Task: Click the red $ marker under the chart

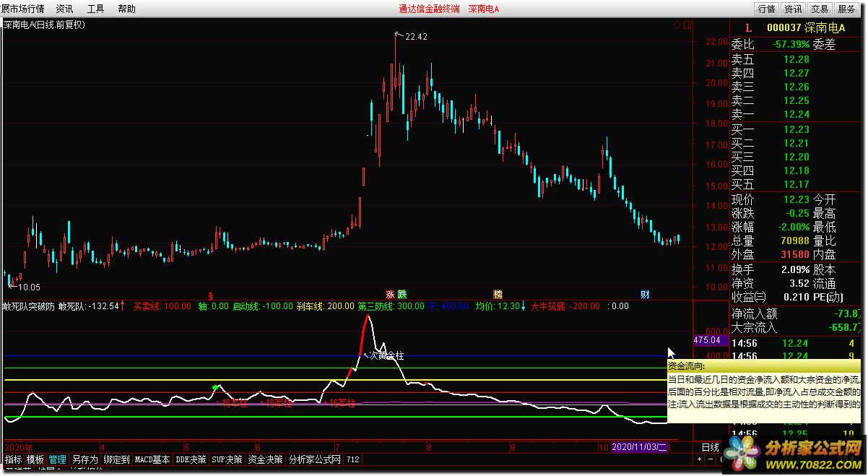Action: pyautogui.click(x=210, y=295)
